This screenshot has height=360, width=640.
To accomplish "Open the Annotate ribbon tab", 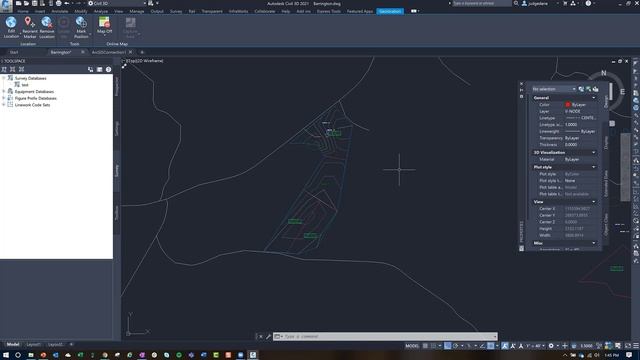I will [60, 11].
